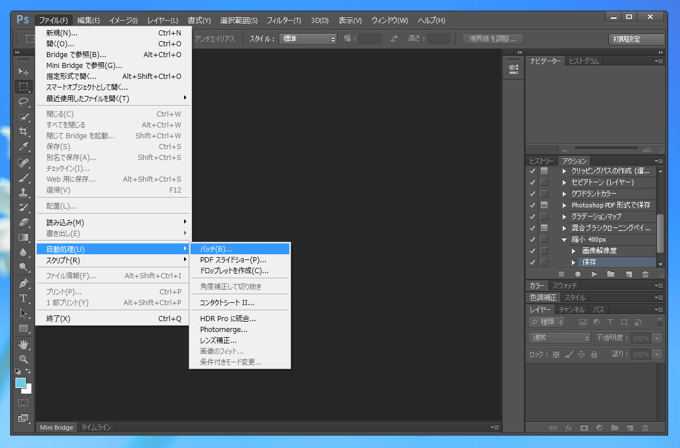Select the Lasso tool

[23, 101]
